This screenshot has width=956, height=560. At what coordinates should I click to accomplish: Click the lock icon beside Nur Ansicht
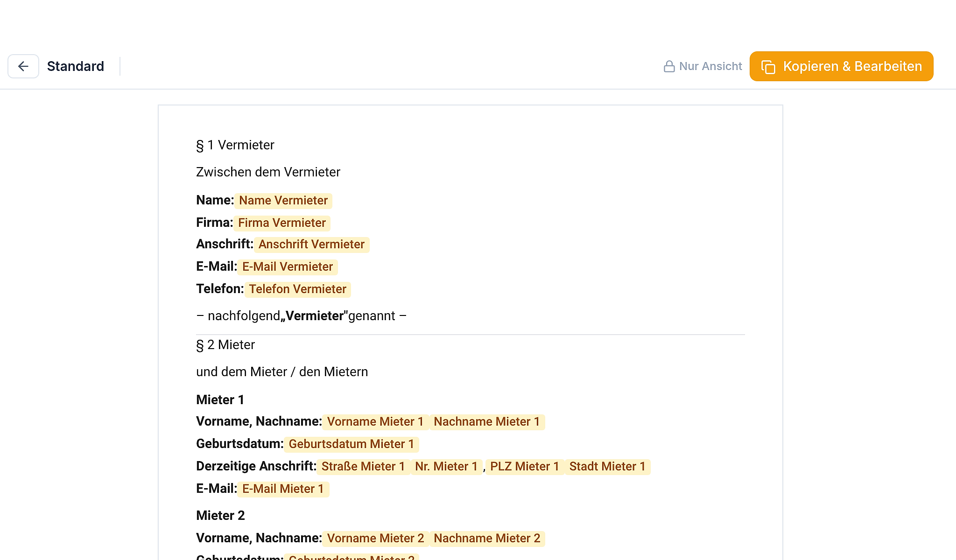669,66
